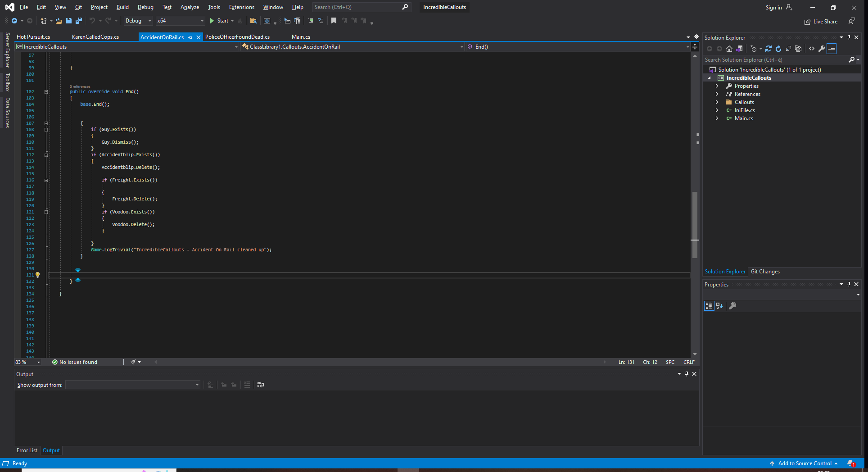Click the lightbulb quick actions icon
Image resolution: width=868 pixels, height=472 pixels.
(x=38, y=275)
